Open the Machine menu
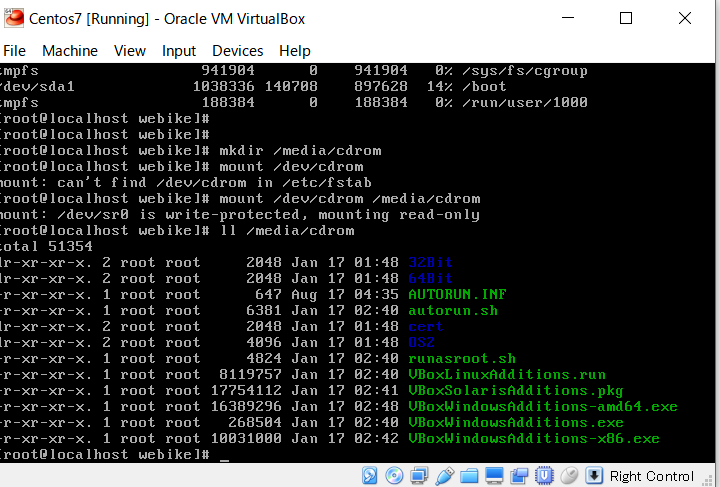The width and height of the screenshot is (720, 487). (70, 50)
